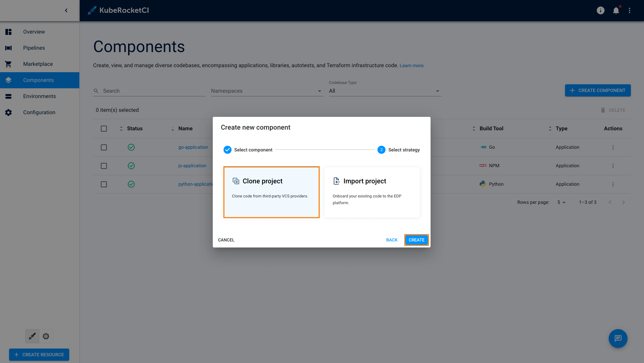Open the three-dot menu in the header

[x=630, y=10]
